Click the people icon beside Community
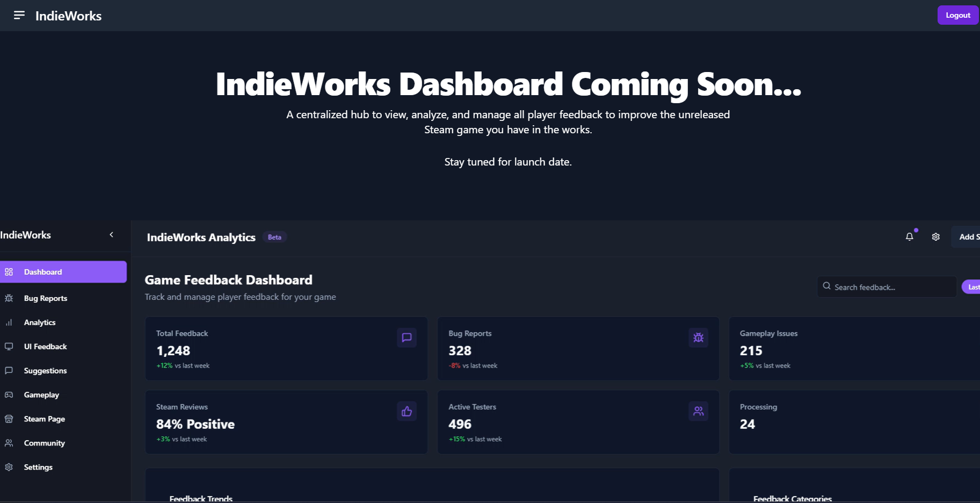Viewport: 980px width, 503px height. [x=9, y=443]
